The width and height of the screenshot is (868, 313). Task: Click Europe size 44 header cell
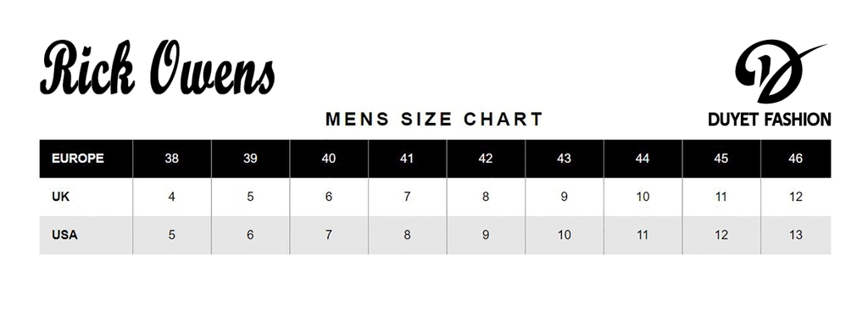[x=643, y=159]
